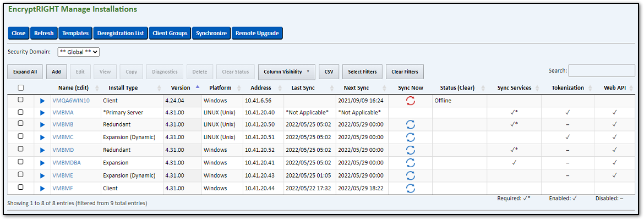Click the VMBME name link

[x=63, y=175]
